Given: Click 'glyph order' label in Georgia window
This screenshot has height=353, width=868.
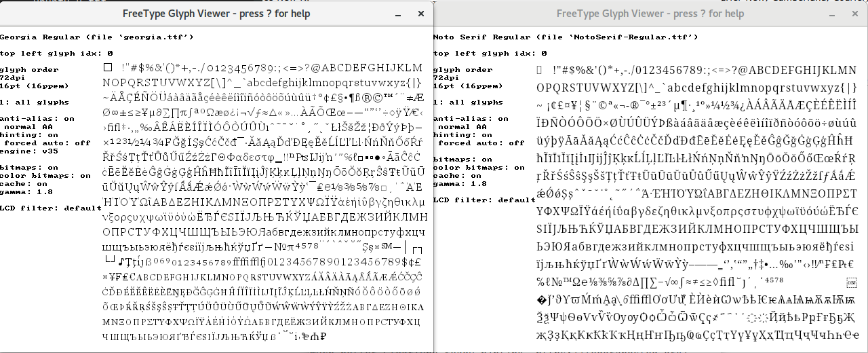Looking at the screenshot, I should pos(29,69).
